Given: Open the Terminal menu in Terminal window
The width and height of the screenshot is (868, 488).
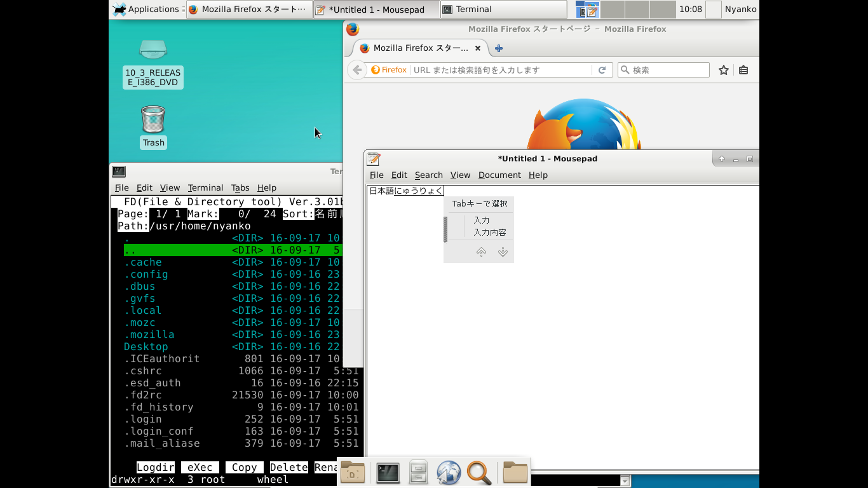Looking at the screenshot, I should point(206,188).
